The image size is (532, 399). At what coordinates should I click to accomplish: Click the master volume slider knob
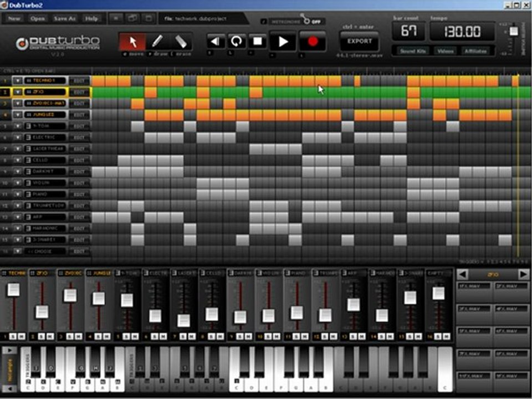pos(514,31)
